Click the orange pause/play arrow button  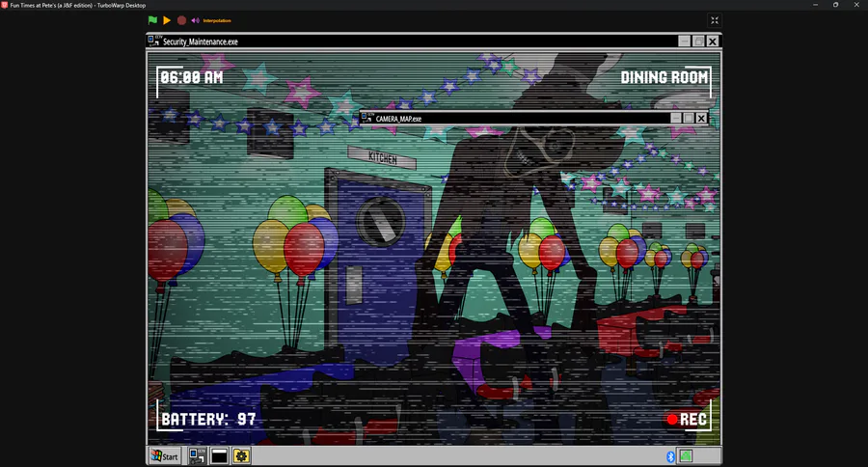tap(167, 20)
